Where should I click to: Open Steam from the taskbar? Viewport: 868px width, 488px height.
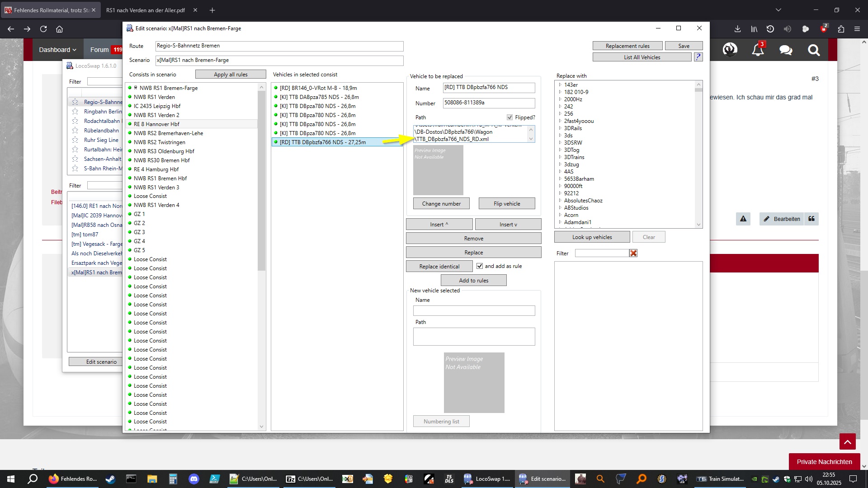point(110,479)
